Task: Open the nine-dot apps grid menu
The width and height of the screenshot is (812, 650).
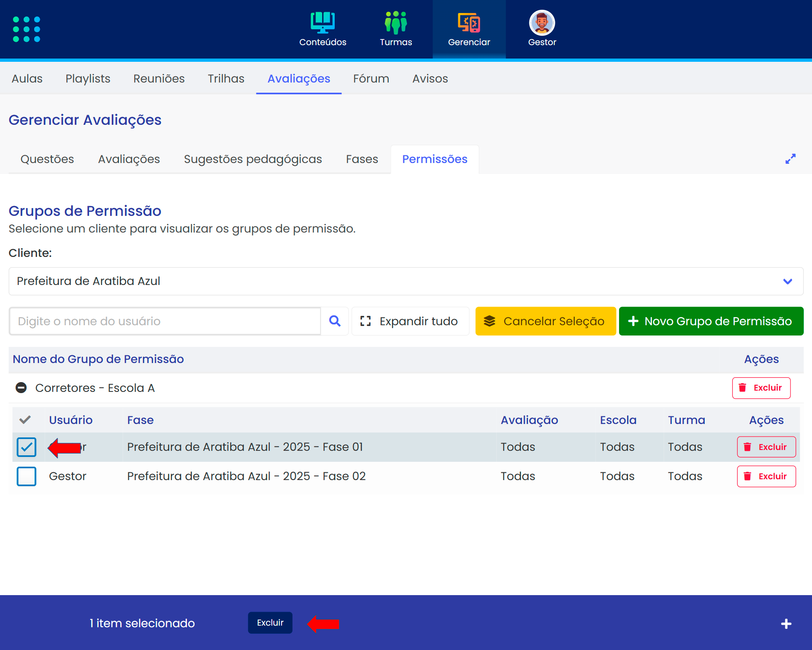Action: pyautogui.click(x=26, y=29)
